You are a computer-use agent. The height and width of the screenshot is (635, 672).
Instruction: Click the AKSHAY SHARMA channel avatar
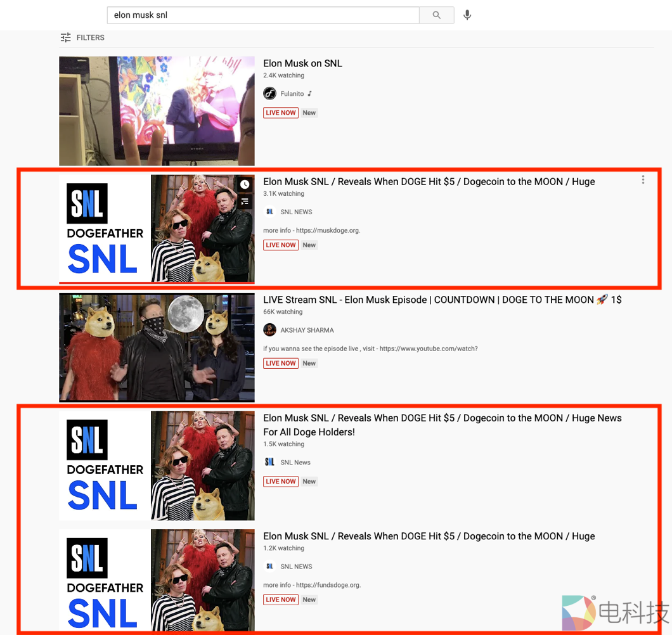[269, 330]
